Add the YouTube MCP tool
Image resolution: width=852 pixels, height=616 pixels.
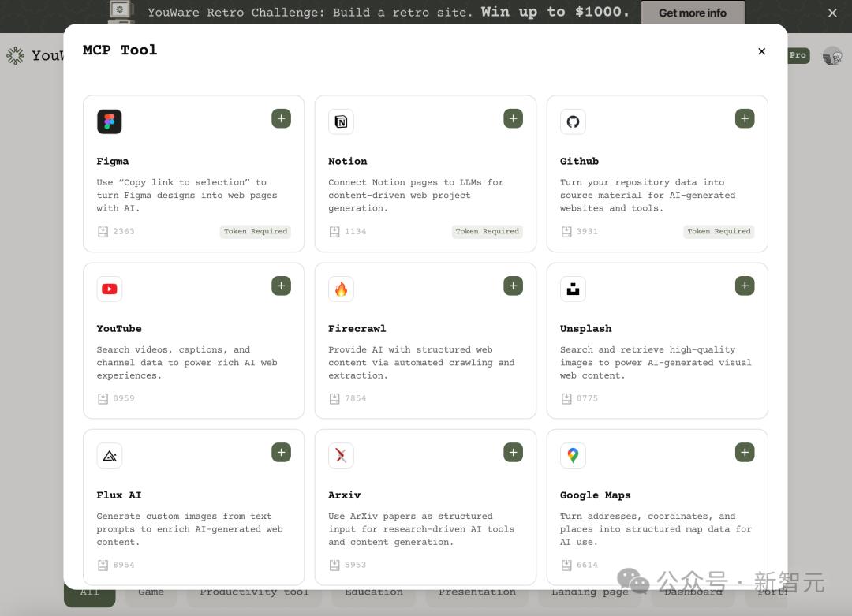[x=281, y=286]
